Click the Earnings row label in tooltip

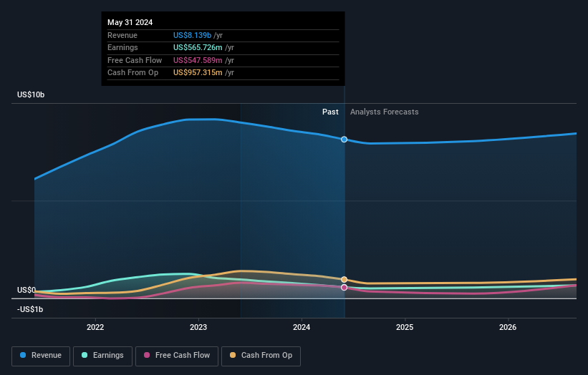[x=122, y=47]
